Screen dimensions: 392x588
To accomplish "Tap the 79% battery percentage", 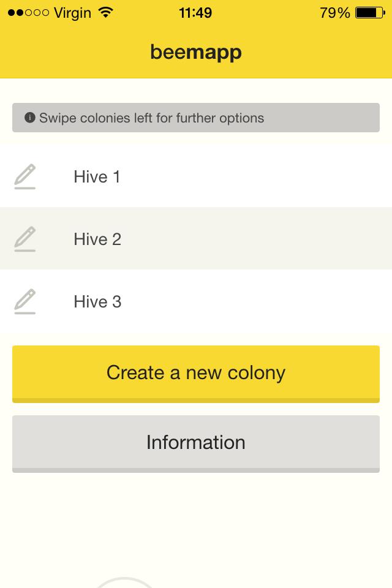I will point(334,12).
